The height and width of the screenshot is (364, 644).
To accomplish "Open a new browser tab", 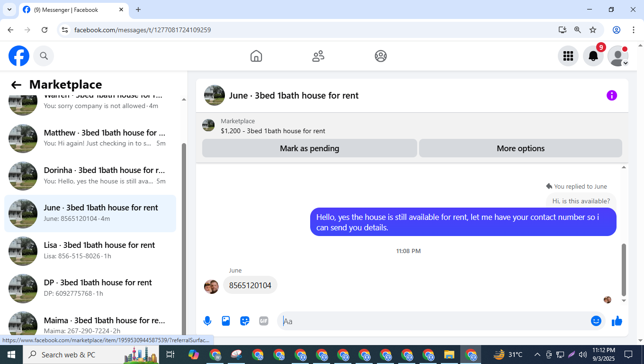I will point(138,9).
